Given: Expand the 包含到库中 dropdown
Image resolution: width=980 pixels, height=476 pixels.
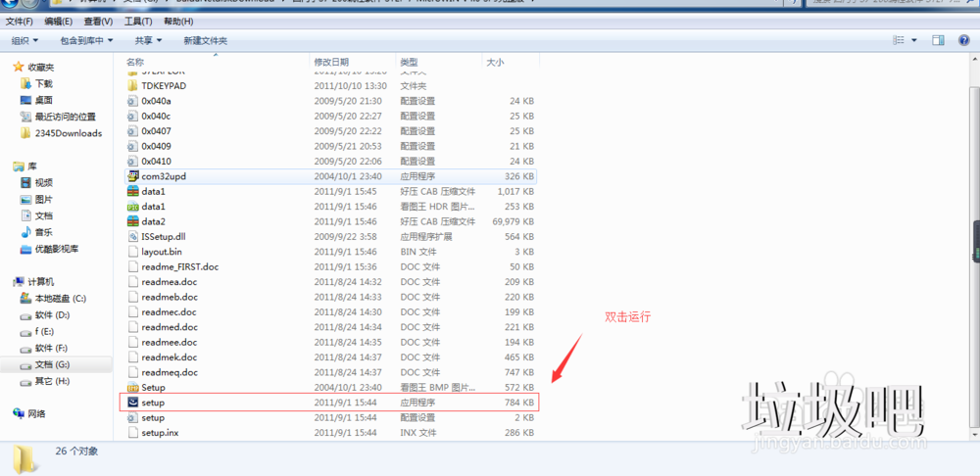Looking at the screenshot, I should [x=86, y=40].
